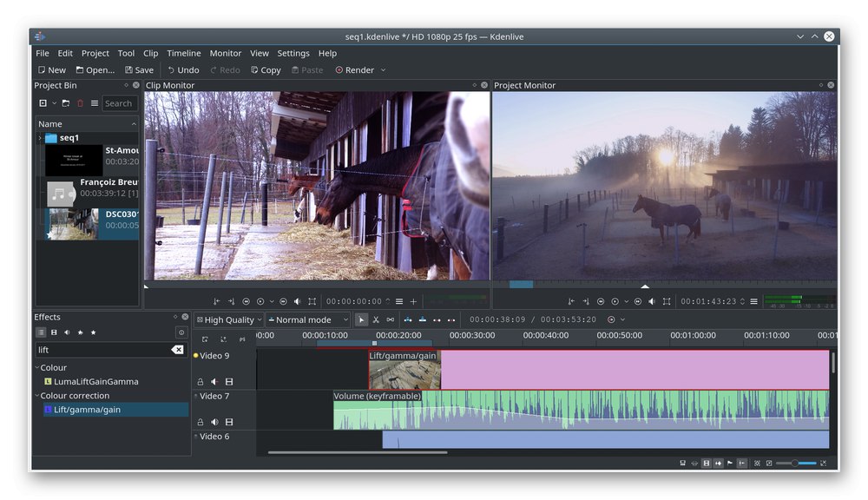Expand the seq1 folder in Project Bin

point(39,138)
